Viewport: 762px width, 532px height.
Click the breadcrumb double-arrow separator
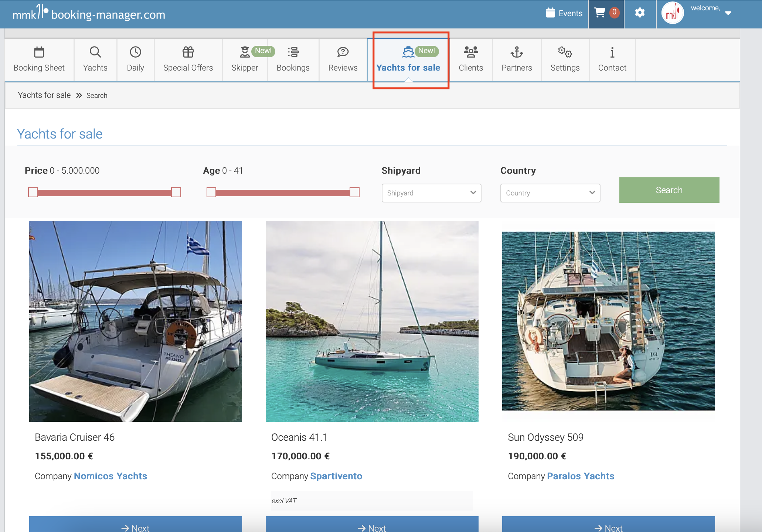pyautogui.click(x=79, y=95)
